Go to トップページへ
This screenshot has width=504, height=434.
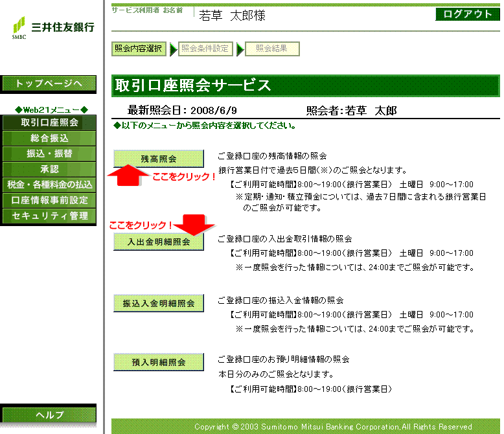pos(49,84)
